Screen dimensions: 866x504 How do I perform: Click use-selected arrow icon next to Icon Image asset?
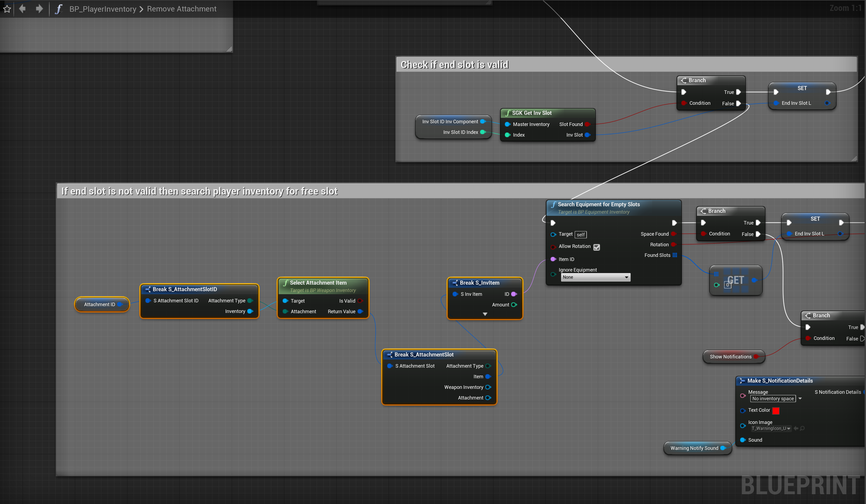point(796,428)
